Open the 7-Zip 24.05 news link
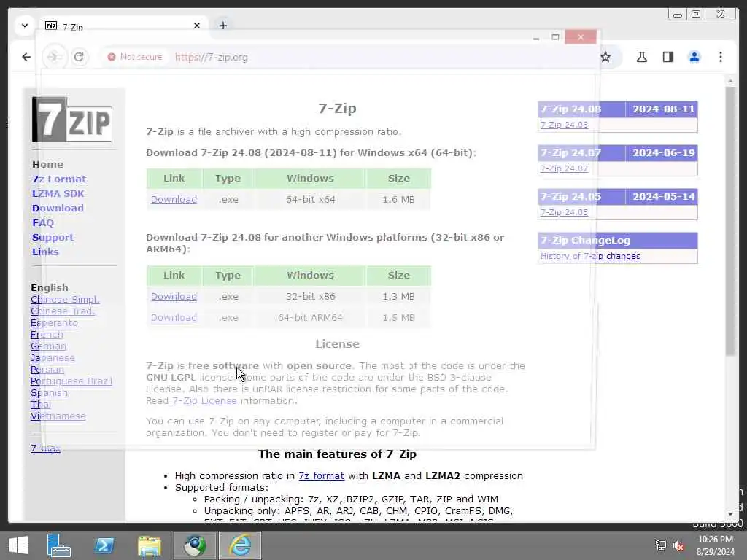Screen dimensions: 747x560 (564, 212)
